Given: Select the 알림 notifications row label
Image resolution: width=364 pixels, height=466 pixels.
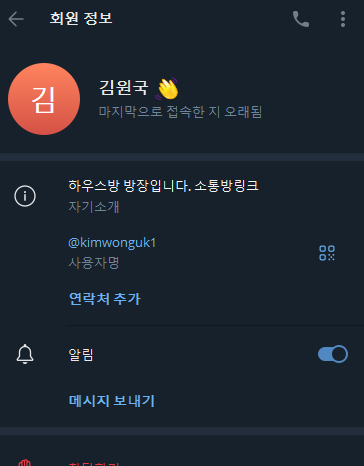Looking at the screenshot, I should tap(81, 354).
